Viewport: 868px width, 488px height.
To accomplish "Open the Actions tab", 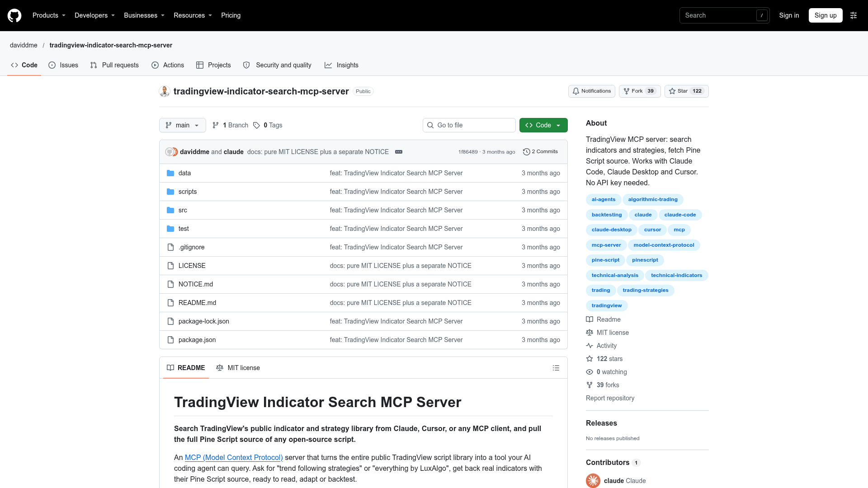I will point(168,65).
